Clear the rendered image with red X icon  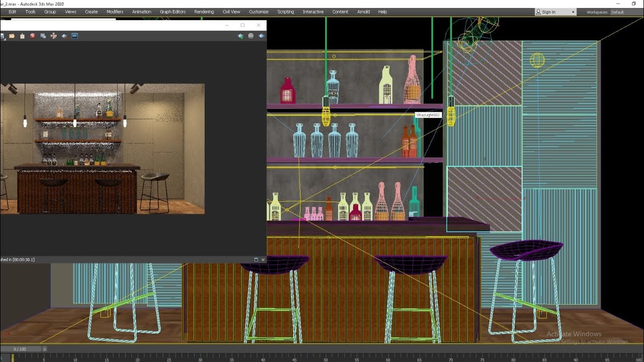click(33, 36)
